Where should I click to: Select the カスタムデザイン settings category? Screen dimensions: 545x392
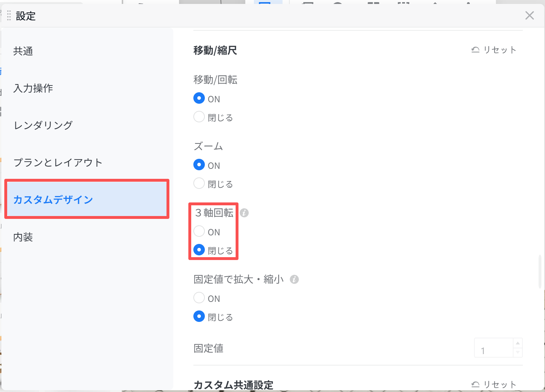click(87, 199)
